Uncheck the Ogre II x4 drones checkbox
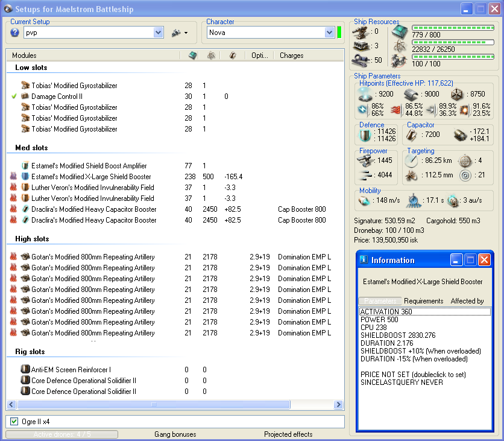Viewport: 504px width, 441px height. point(14,421)
